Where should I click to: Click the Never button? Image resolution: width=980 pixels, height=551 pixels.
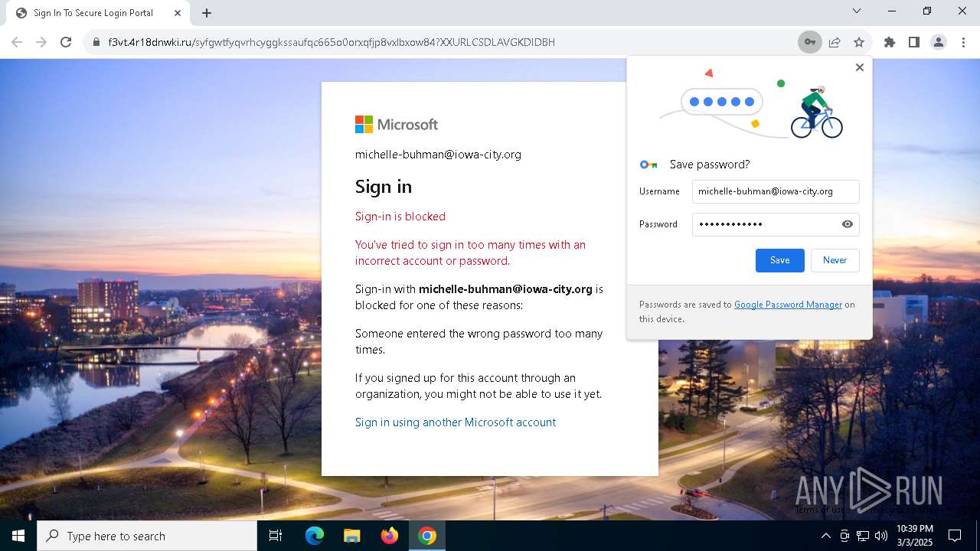pos(835,260)
